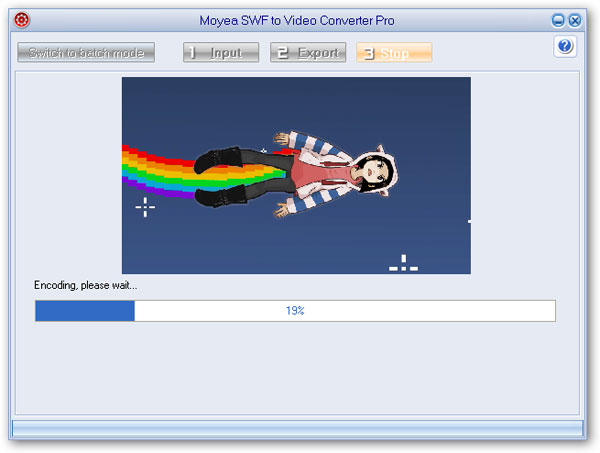Click the red Moyea app logo icon
Viewport: 600px width, 453px height.
(22, 20)
